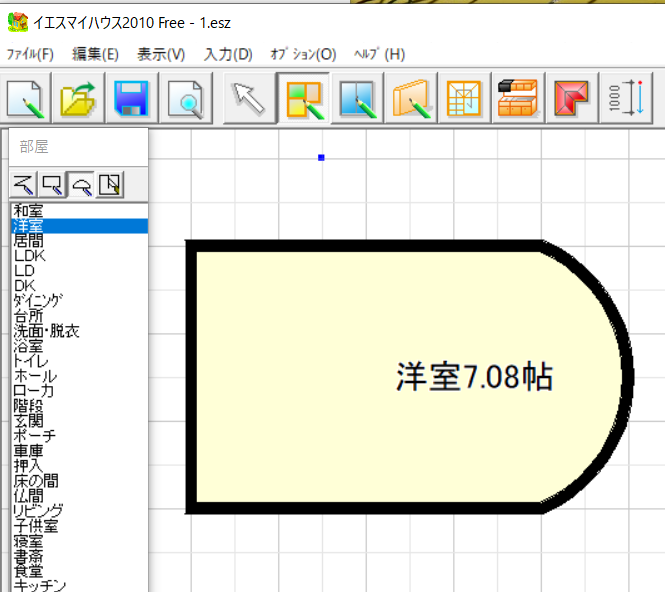Select 子供室 in the room list
The width and height of the screenshot is (665, 592).
coord(79,526)
